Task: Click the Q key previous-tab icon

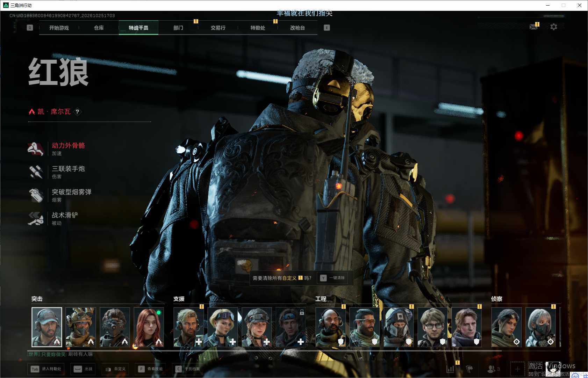Action: (30, 28)
